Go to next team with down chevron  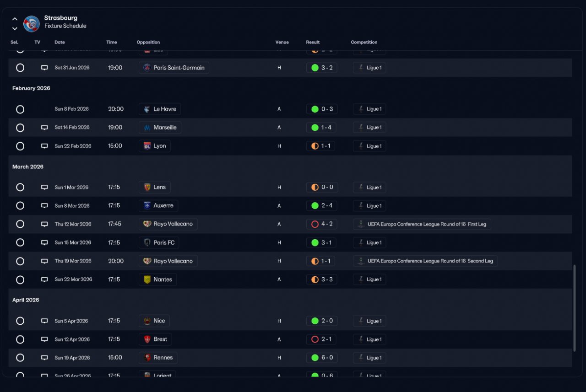tap(15, 28)
